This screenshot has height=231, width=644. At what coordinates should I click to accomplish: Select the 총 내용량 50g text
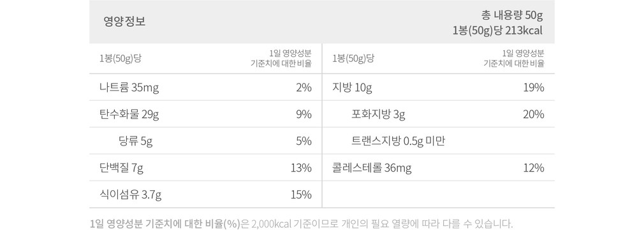click(513, 15)
